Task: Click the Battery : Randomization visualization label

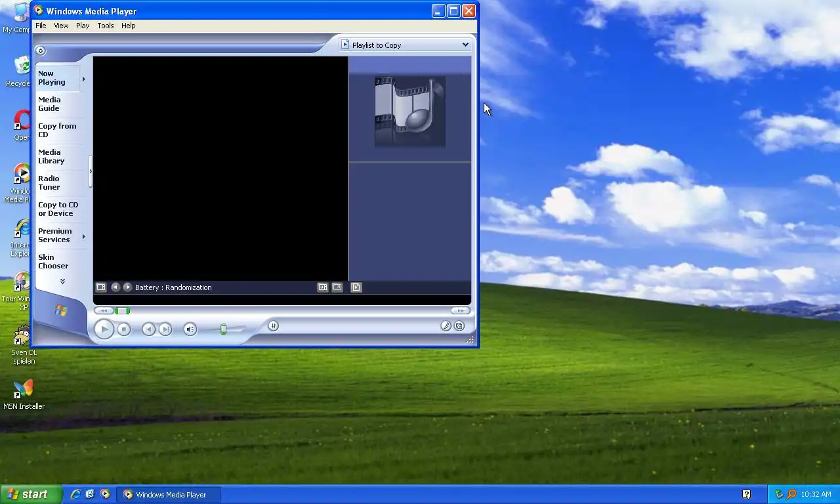Action: 173,287
